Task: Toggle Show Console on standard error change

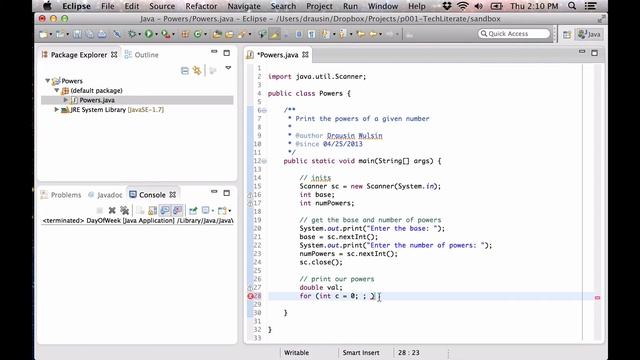Action: click(178, 210)
